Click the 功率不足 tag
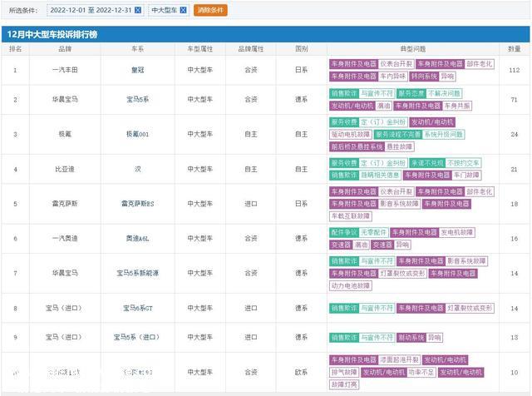Image resolution: width=532 pixels, height=396 pixels. point(421,372)
